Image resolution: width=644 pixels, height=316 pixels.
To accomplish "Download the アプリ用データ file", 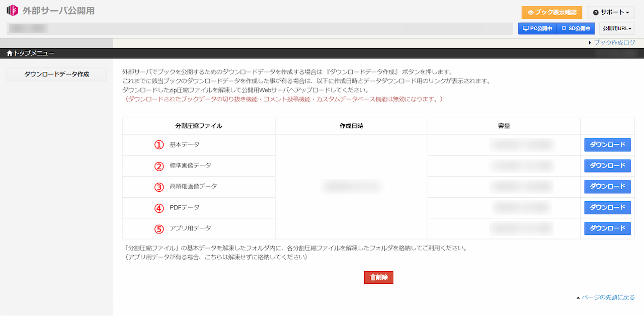I will click(x=607, y=228).
